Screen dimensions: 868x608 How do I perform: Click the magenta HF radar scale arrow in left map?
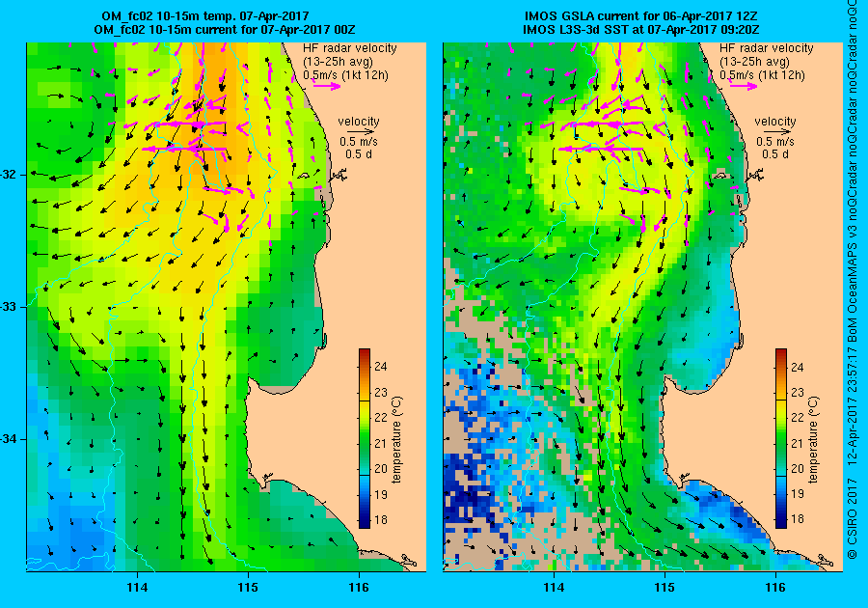327,86
